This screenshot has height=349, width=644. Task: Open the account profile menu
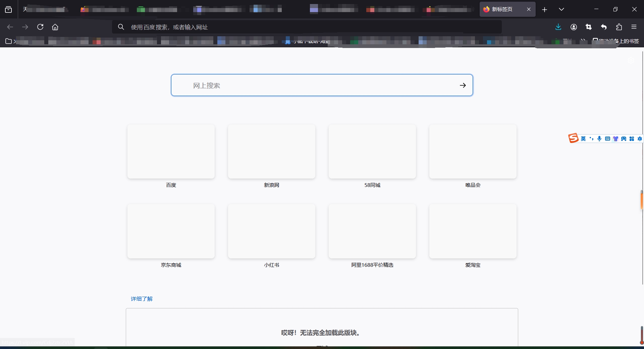(x=574, y=27)
